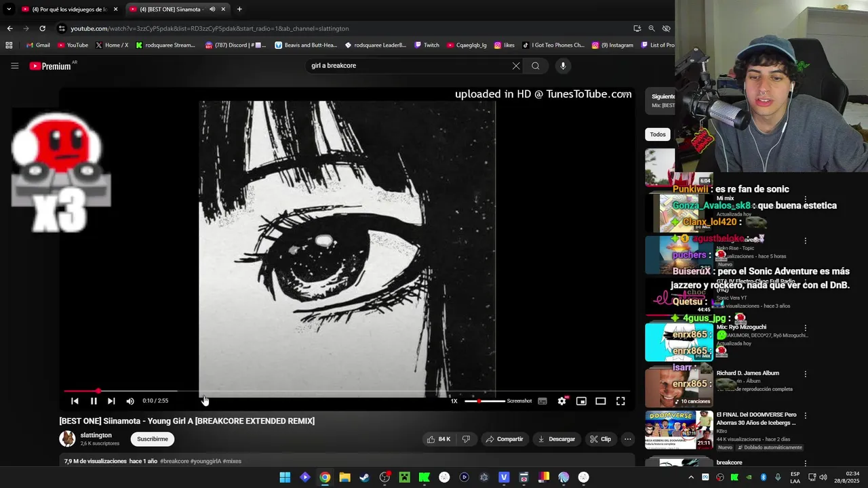
Task: Open the more actions menu under the video
Action: point(627,439)
